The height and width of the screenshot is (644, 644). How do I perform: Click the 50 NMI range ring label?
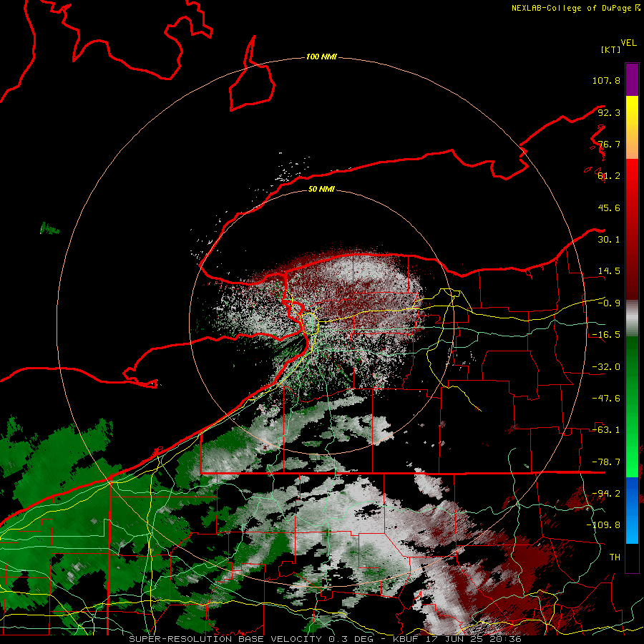321,189
